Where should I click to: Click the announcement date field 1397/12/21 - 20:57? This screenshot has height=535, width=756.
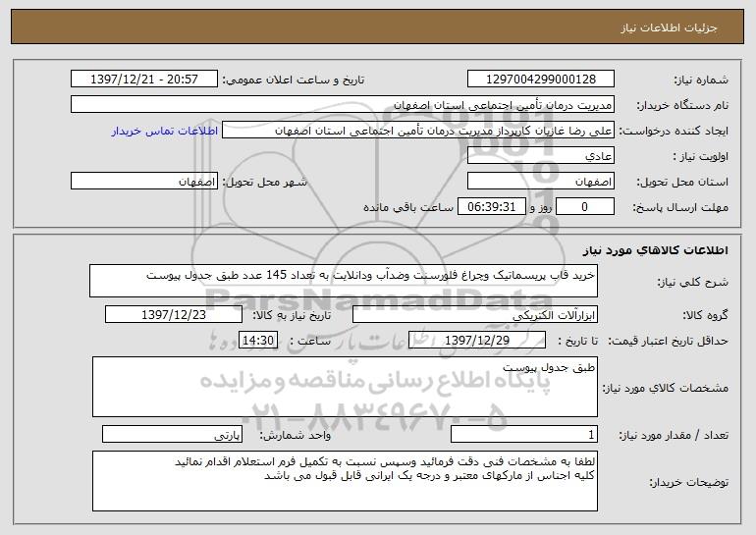point(144,79)
